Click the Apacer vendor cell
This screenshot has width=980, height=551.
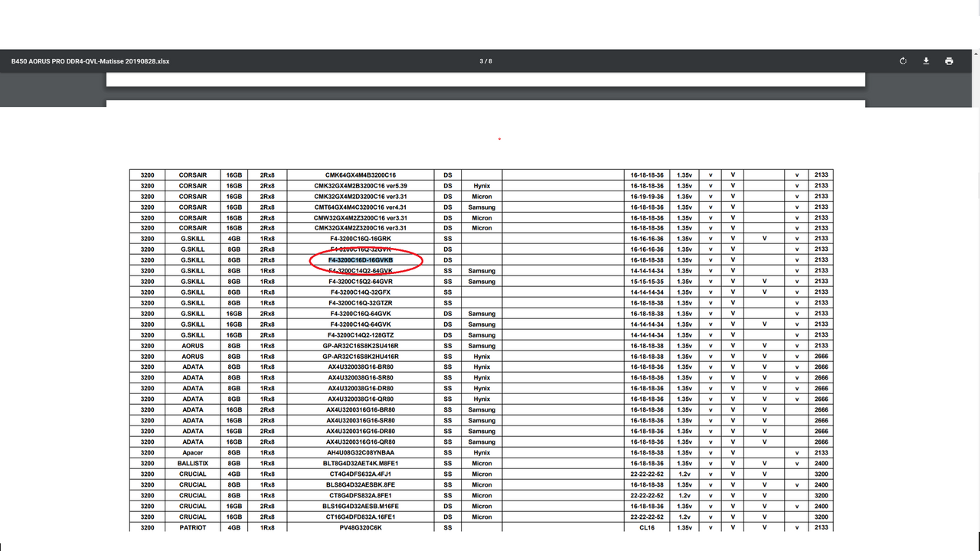coord(193,453)
